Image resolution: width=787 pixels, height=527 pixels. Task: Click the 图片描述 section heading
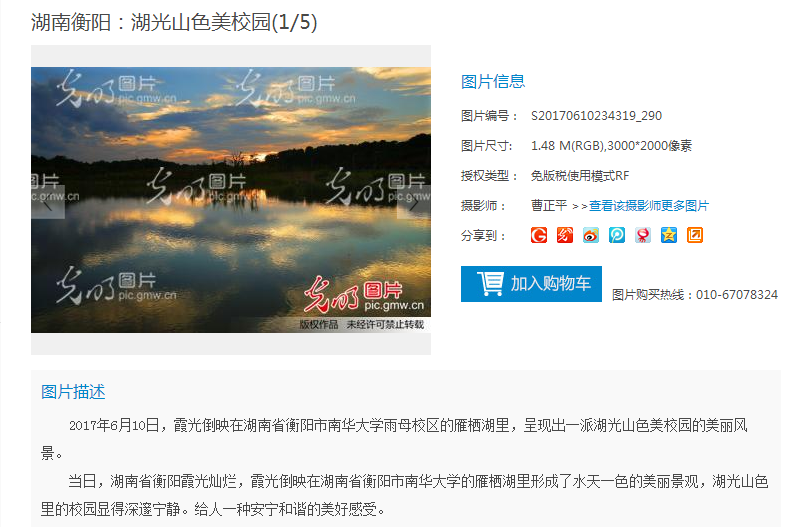tap(73, 392)
